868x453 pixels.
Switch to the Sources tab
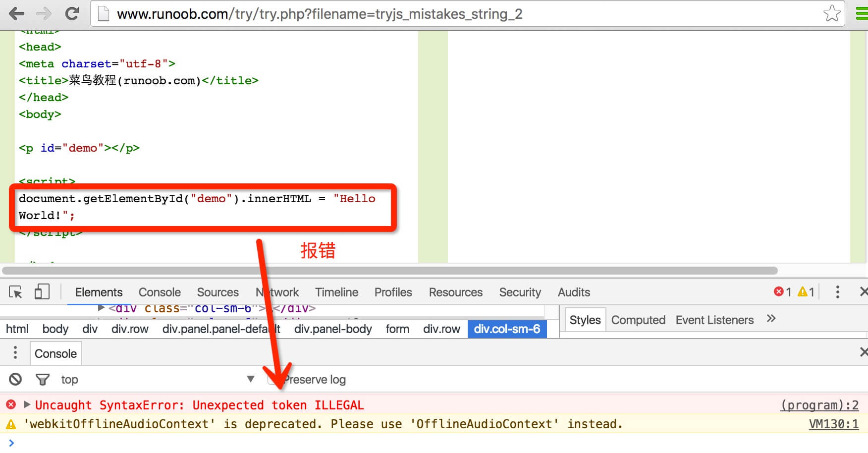(217, 292)
